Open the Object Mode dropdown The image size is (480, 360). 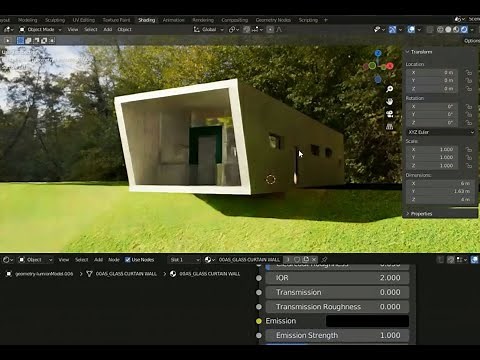(40, 30)
